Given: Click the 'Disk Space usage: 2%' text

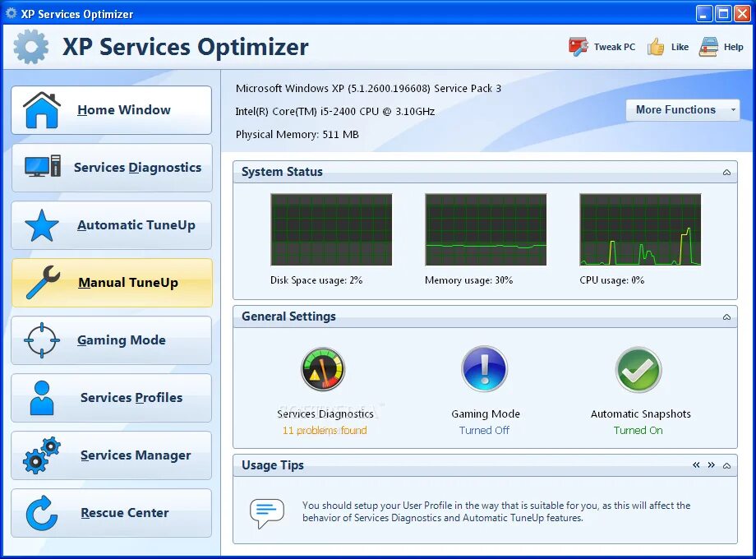Looking at the screenshot, I should tap(316, 280).
